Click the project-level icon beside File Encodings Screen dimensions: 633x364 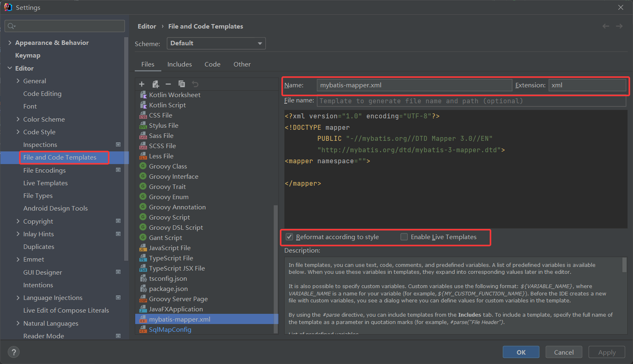(118, 170)
